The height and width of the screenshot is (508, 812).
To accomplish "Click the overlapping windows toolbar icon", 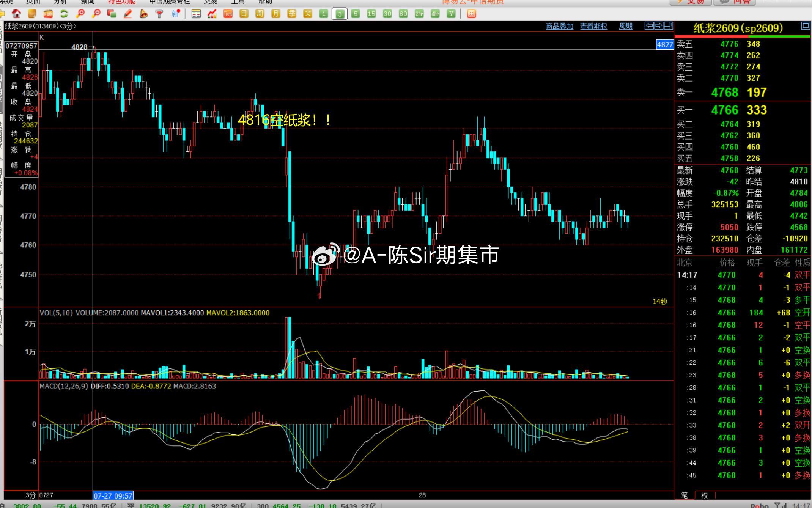I will 112,14.
